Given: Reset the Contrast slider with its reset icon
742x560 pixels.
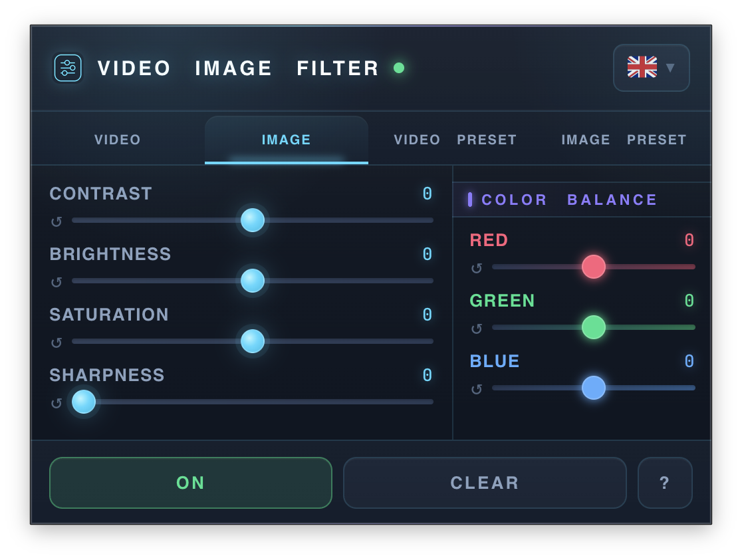Looking at the screenshot, I should pyautogui.click(x=57, y=221).
